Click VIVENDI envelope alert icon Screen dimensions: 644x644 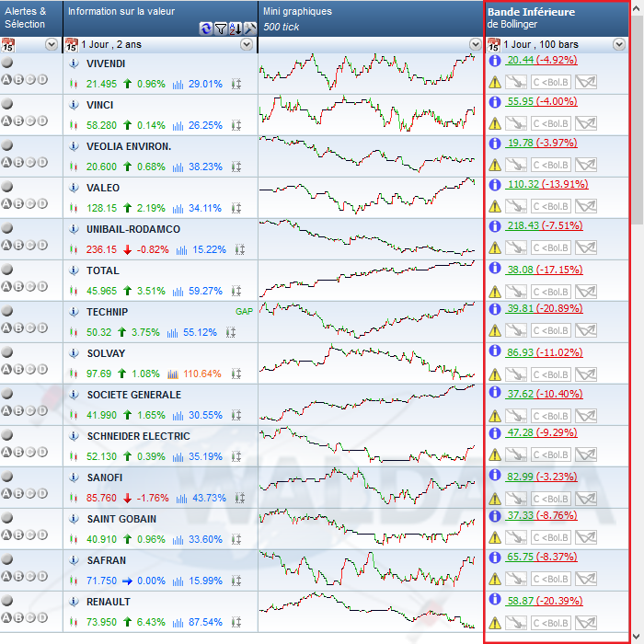coord(586,82)
